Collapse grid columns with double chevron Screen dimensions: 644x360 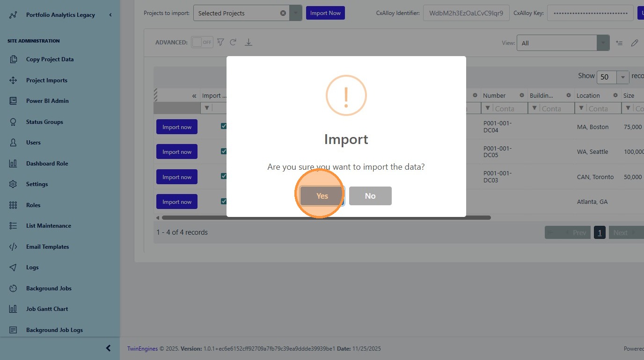[x=194, y=96]
